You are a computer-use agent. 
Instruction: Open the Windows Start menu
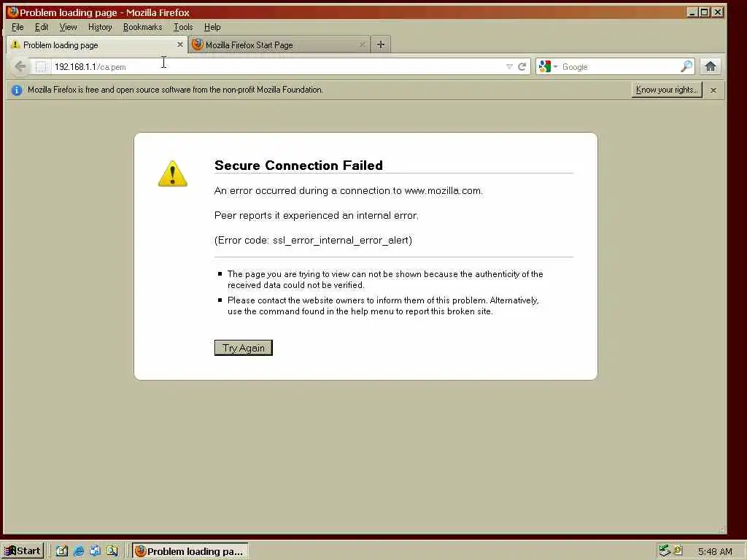23,551
